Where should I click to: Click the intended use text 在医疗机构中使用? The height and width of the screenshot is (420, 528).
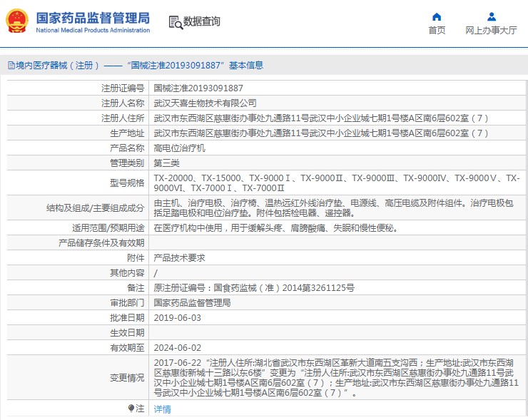[x=276, y=228]
